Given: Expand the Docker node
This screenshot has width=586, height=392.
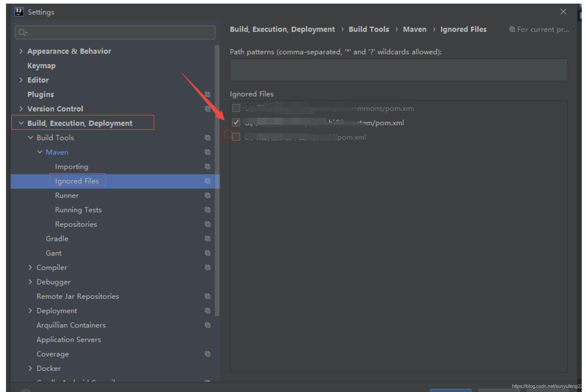Looking at the screenshot, I should click(x=30, y=368).
